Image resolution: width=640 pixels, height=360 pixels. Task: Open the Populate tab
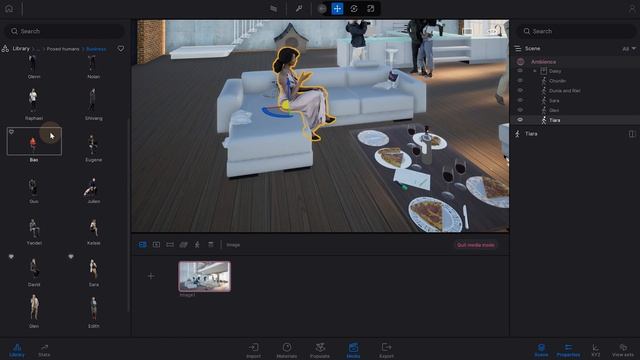(x=320, y=350)
